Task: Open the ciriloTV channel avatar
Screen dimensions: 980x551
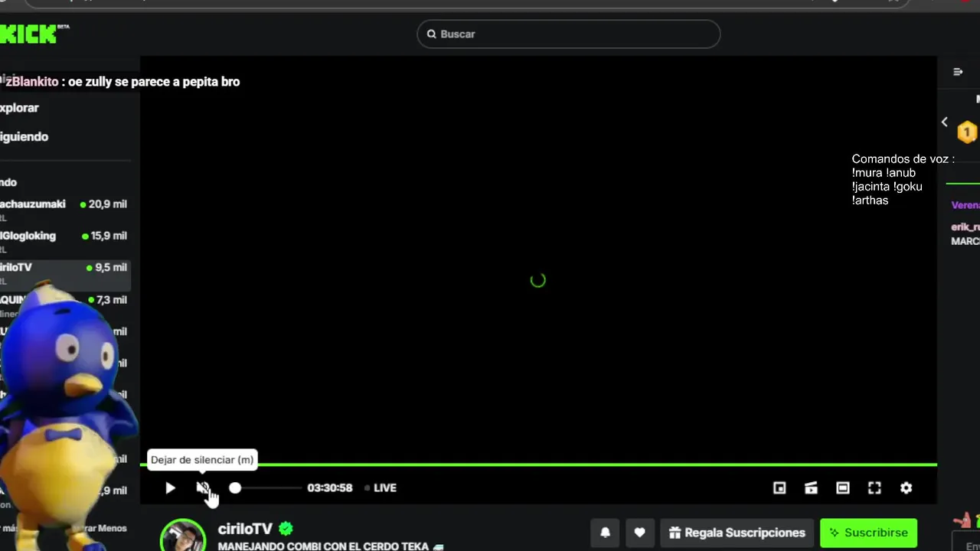Action: 183,535
